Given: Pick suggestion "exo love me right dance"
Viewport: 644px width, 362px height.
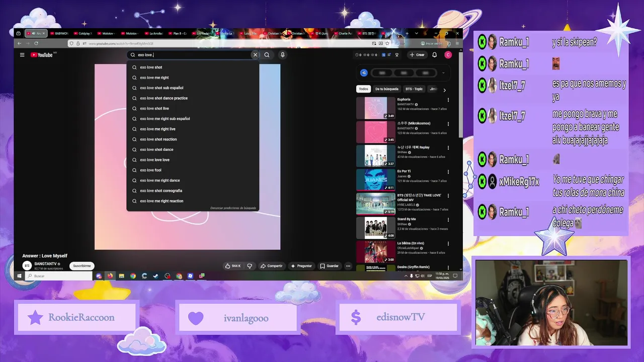Looking at the screenshot, I should click(x=193, y=180).
